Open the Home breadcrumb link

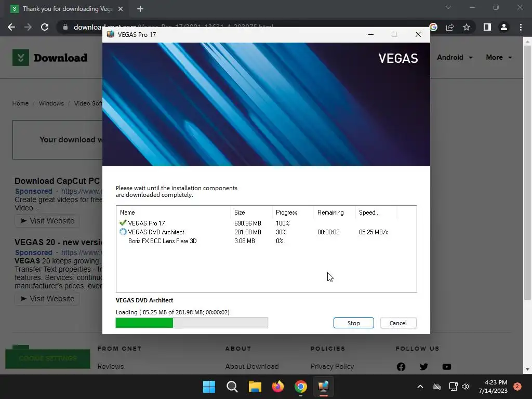[x=20, y=103]
